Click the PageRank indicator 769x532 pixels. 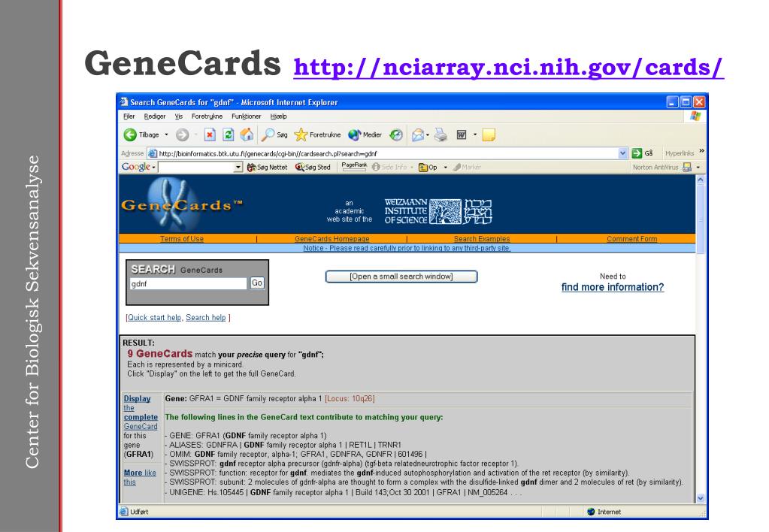pos(354,166)
